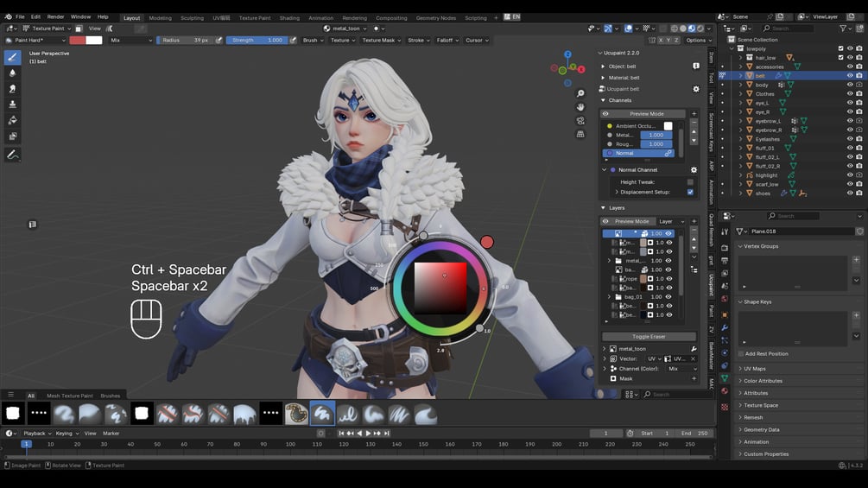Select the Draw brush tool
Image resolution: width=868 pixels, height=488 pixels.
click(13, 57)
